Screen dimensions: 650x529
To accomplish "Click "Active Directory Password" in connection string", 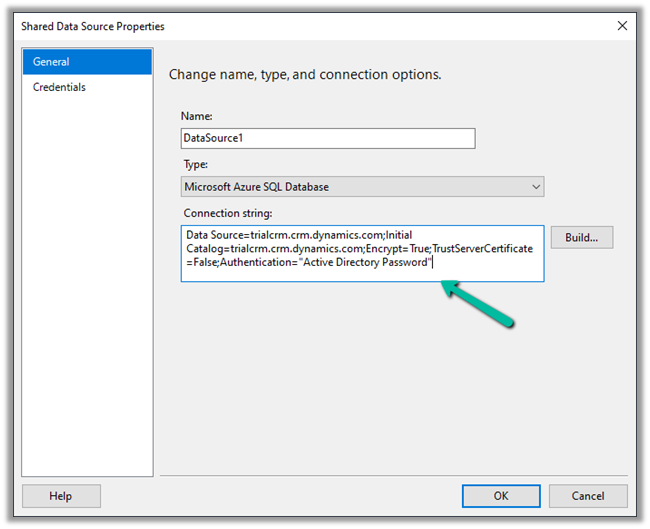I will coord(367,262).
